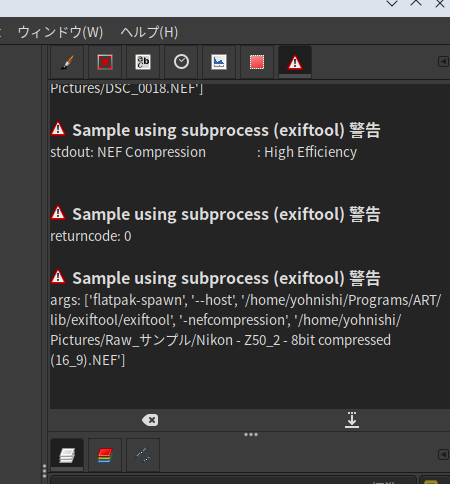Viewport: 450px width, 484px height.
Task: Open the ヘルプ(H) menu
Action: (149, 32)
